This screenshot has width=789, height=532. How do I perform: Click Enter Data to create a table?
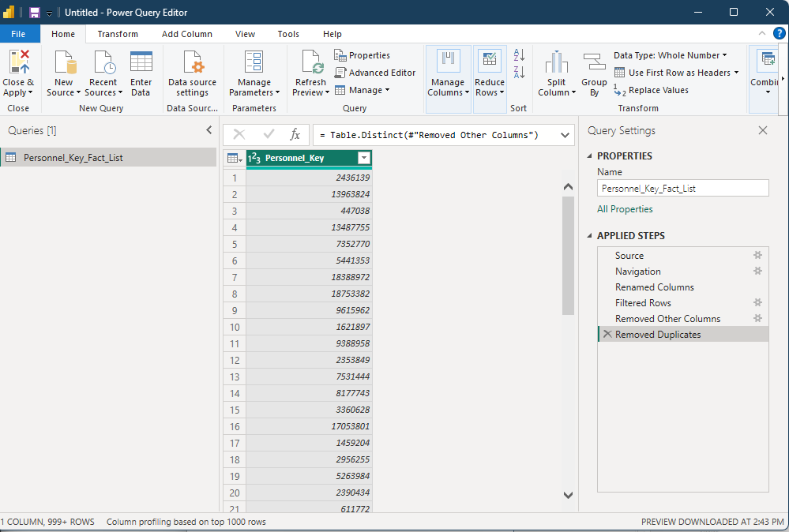point(141,72)
